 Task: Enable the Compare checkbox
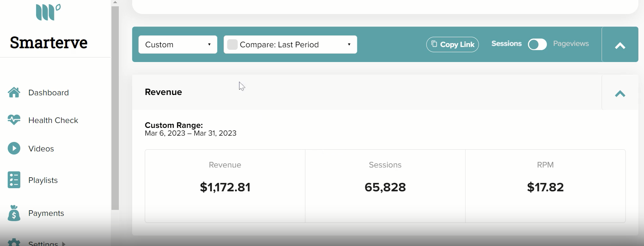pyautogui.click(x=232, y=45)
